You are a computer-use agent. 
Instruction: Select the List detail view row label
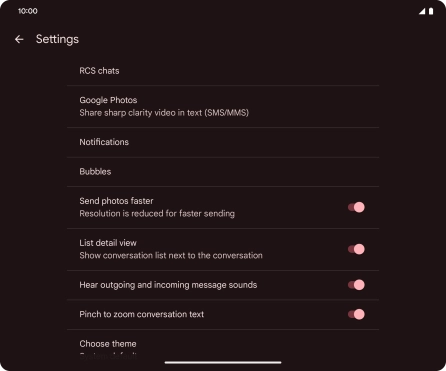click(108, 243)
